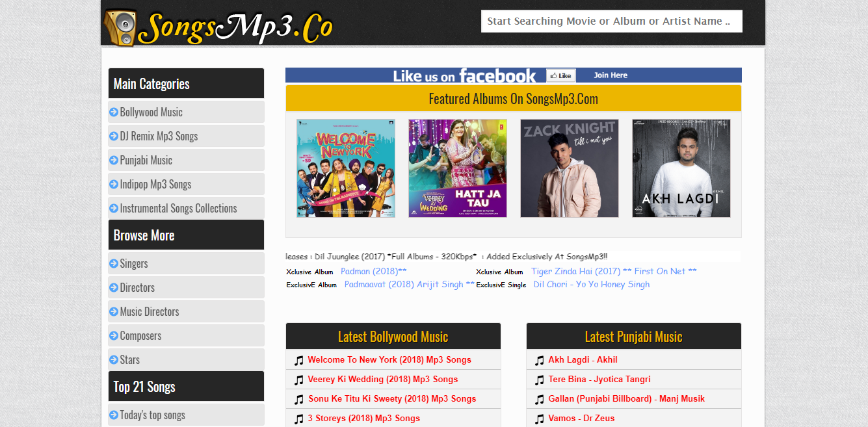Click music note icon next to Sonu Ke Titu

(x=299, y=399)
